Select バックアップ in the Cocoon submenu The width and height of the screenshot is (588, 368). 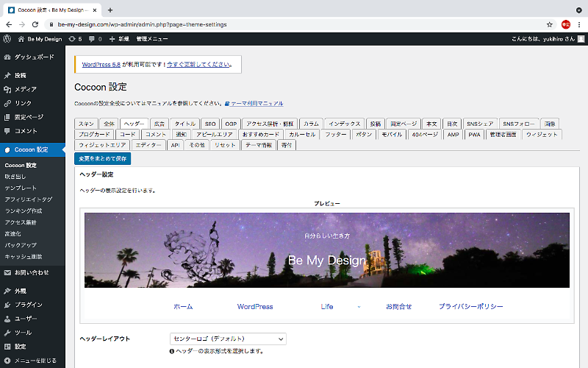[x=20, y=244]
